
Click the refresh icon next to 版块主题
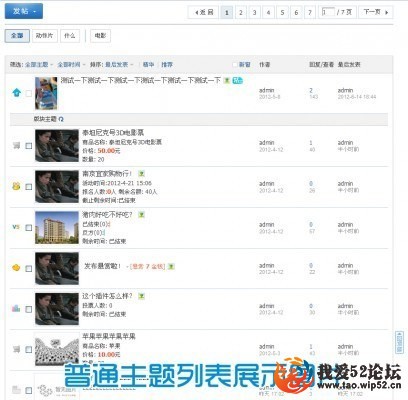pyautogui.click(x=61, y=119)
